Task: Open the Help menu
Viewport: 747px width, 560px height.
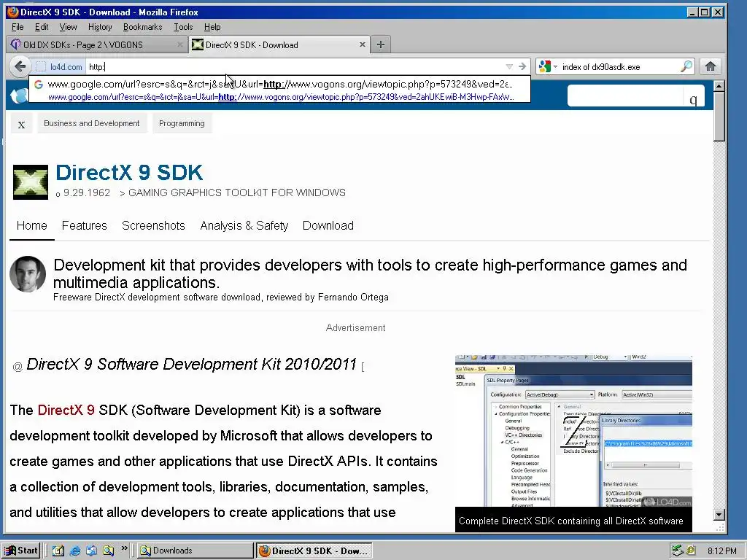Action: coord(212,27)
